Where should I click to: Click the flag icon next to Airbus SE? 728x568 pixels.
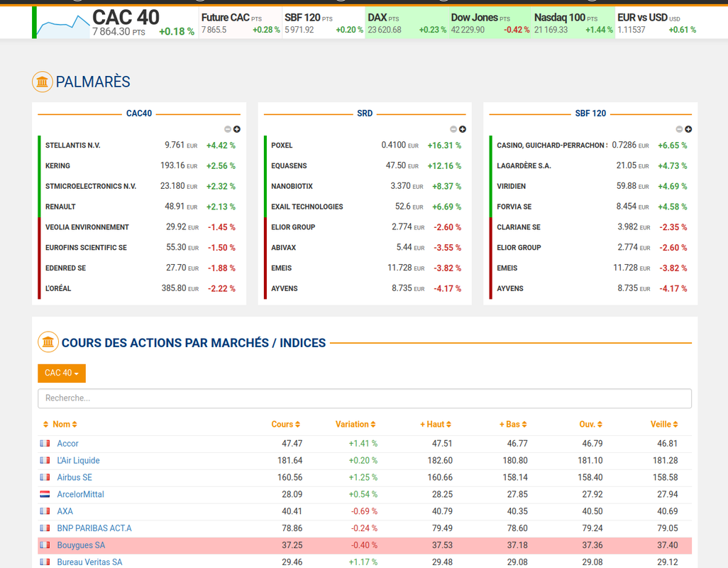[x=45, y=477]
